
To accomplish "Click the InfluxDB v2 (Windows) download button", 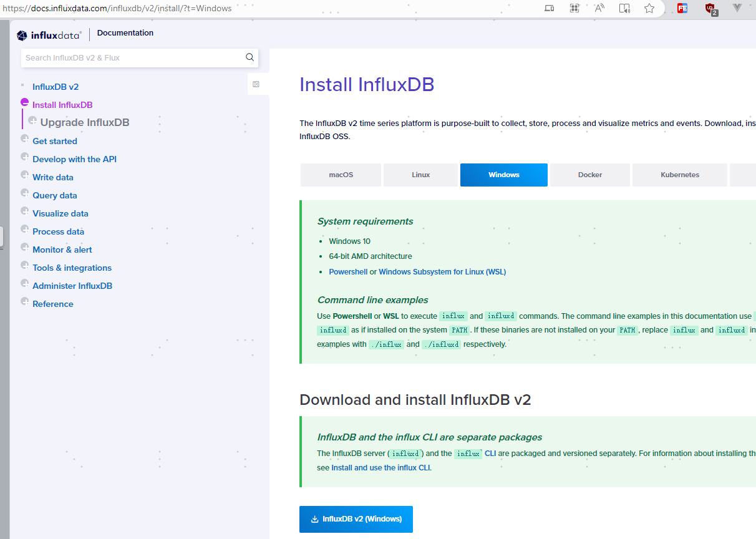I will [x=356, y=519].
